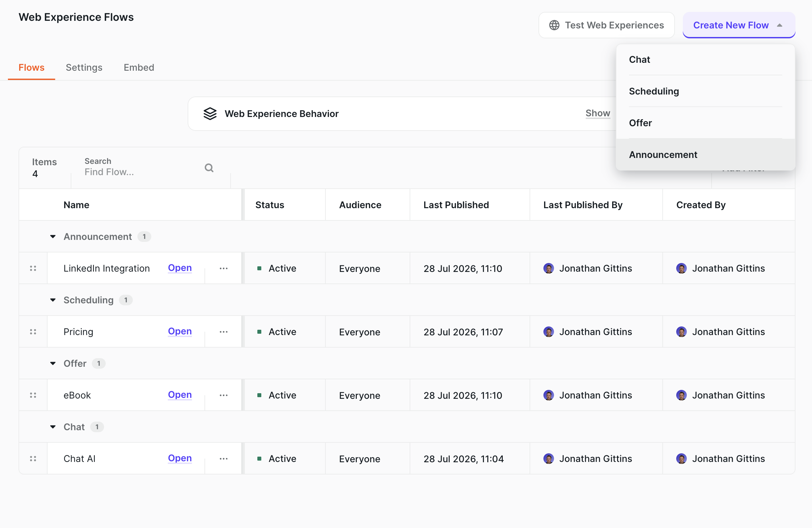Click Active status text in Chat AI row

[282, 459]
